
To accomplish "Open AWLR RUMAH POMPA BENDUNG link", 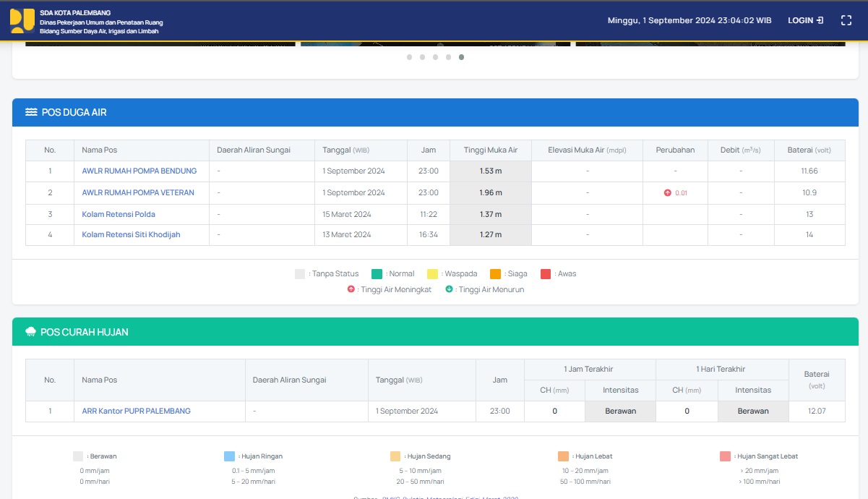I will [x=139, y=171].
